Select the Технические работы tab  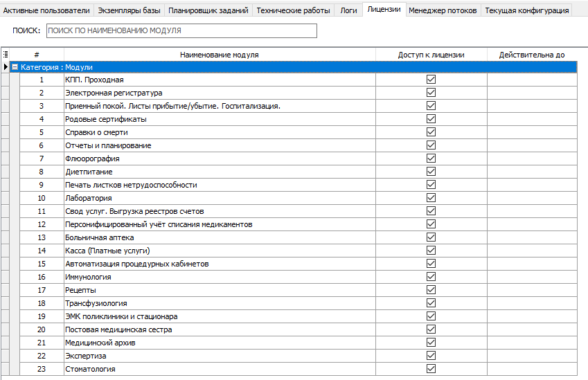[x=293, y=10]
